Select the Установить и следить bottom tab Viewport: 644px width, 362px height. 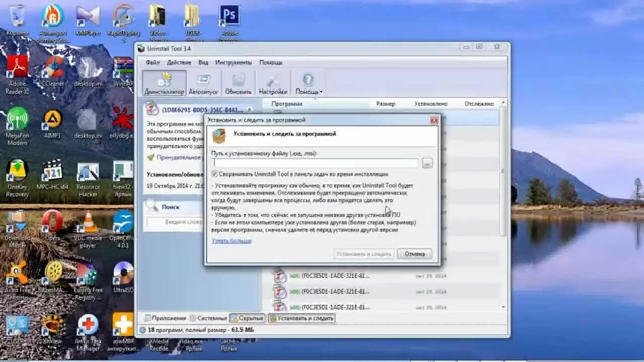[301, 318]
